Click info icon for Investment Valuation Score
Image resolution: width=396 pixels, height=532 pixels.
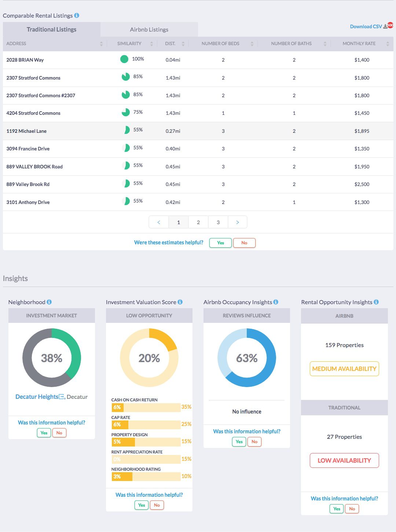point(180,302)
